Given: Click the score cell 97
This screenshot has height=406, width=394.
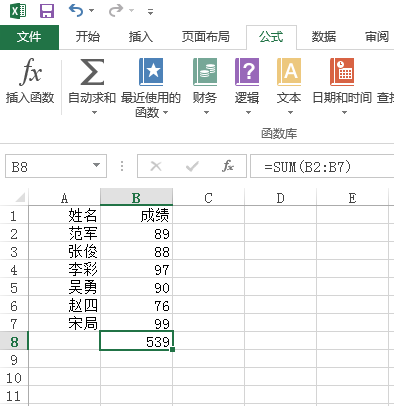Looking at the screenshot, I should coord(136,269).
